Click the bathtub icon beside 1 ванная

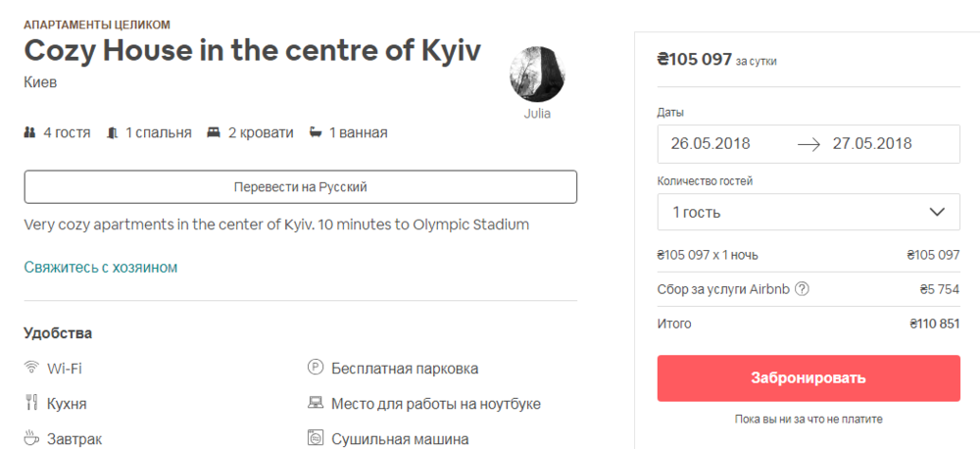click(316, 132)
